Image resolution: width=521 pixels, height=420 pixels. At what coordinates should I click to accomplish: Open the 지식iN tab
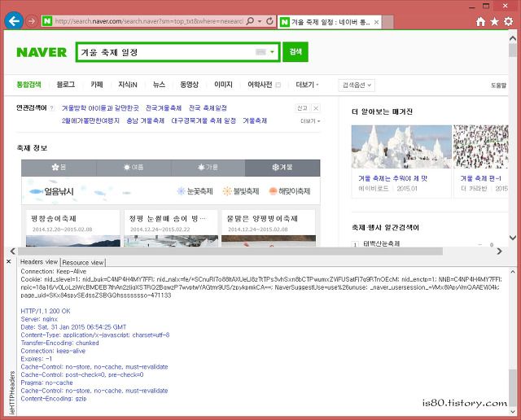(128, 85)
